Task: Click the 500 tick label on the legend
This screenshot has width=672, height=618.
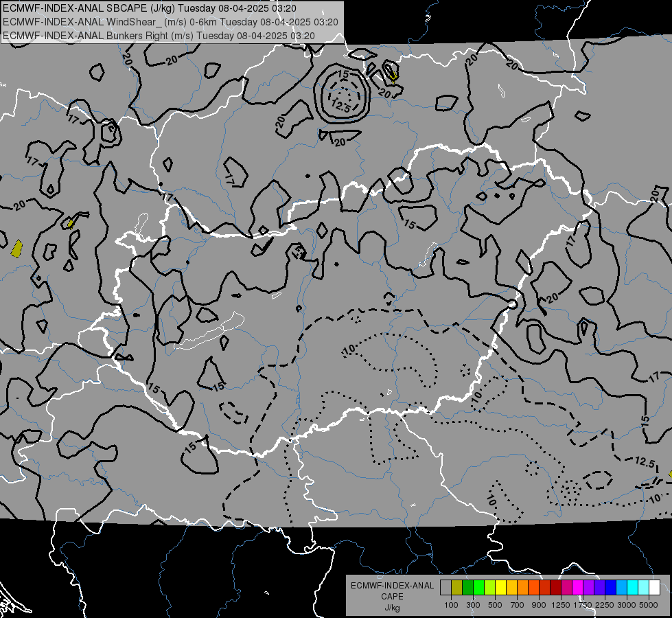Action: coord(495,605)
